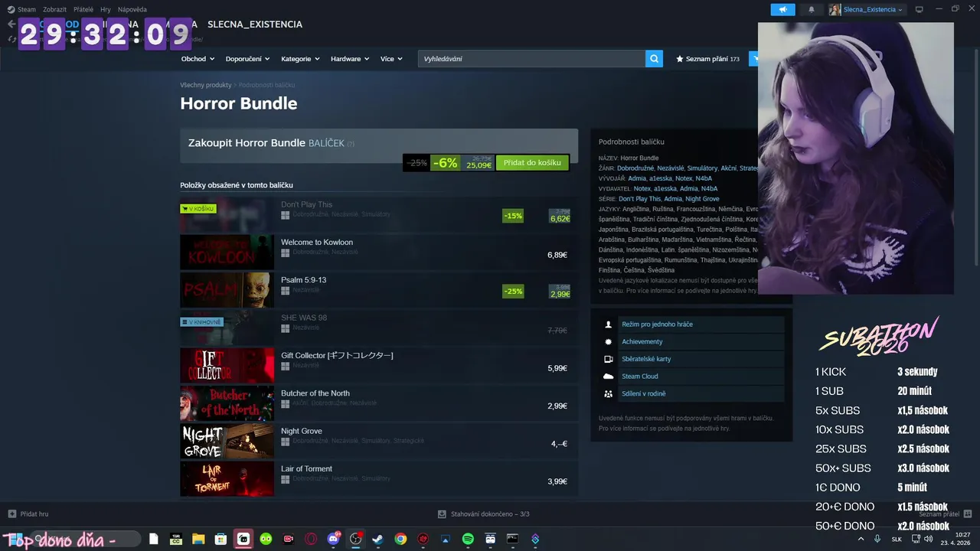Open Discord from the taskbar

click(x=333, y=539)
